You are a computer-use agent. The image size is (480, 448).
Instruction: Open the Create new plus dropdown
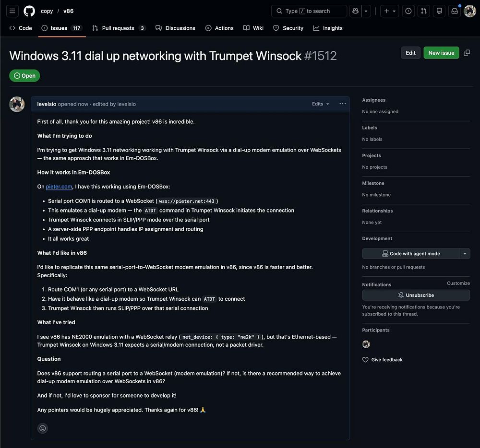pos(389,11)
